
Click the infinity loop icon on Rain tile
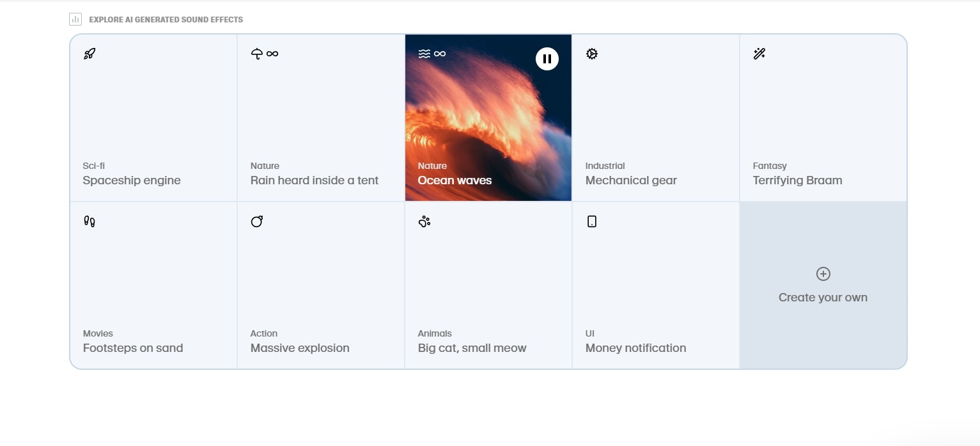click(272, 54)
